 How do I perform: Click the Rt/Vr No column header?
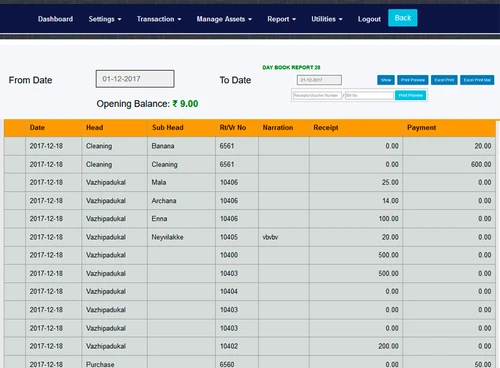pos(237,128)
